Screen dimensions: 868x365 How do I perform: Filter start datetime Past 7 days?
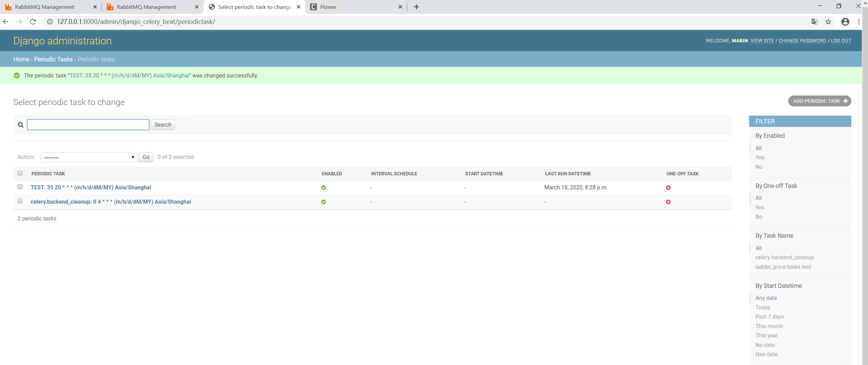pos(770,317)
